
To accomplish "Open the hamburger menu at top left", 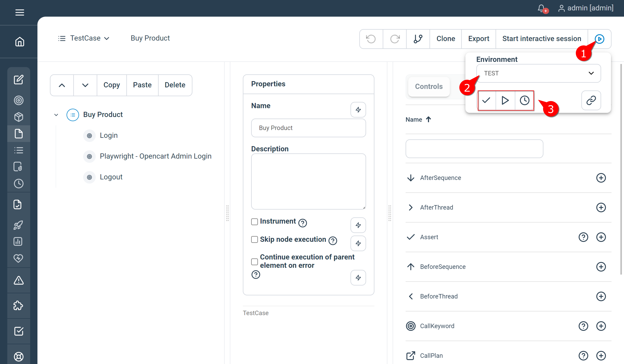I will (x=19, y=12).
